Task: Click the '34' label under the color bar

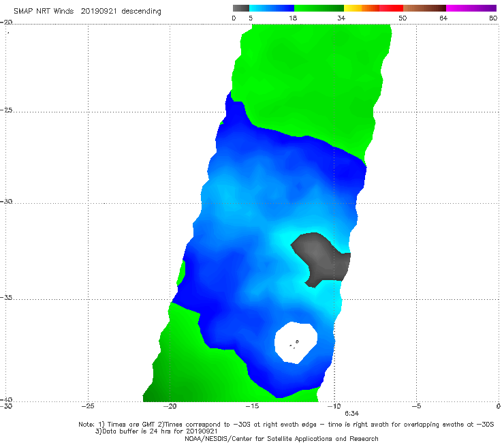Action: click(x=341, y=18)
